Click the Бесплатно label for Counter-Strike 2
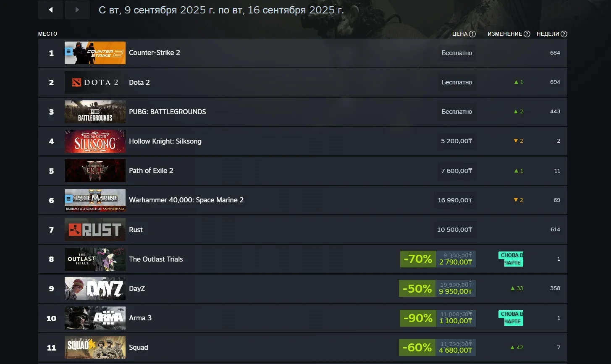 click(x=456, y=53)
